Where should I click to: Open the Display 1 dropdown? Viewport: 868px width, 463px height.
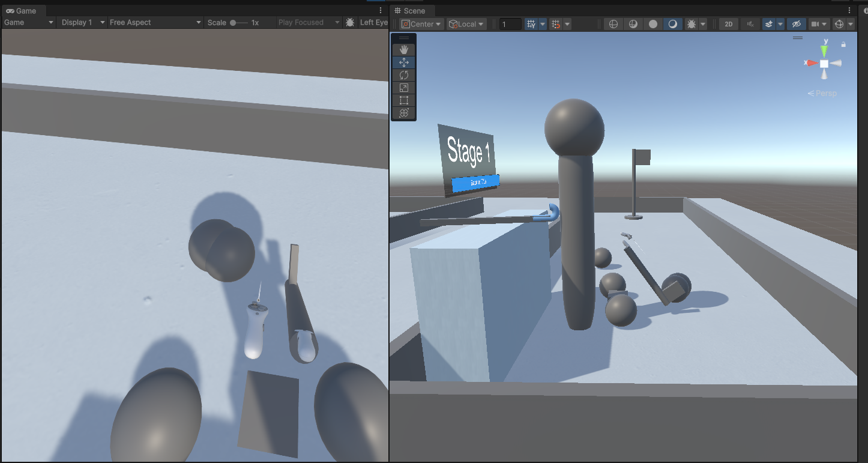[x=82, y=22]
